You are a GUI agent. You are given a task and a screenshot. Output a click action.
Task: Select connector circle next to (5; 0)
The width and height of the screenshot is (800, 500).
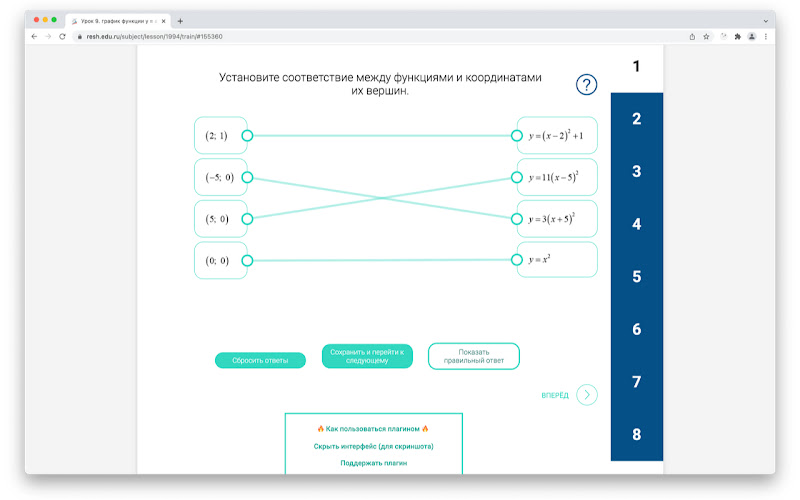[x=247, y=219]
